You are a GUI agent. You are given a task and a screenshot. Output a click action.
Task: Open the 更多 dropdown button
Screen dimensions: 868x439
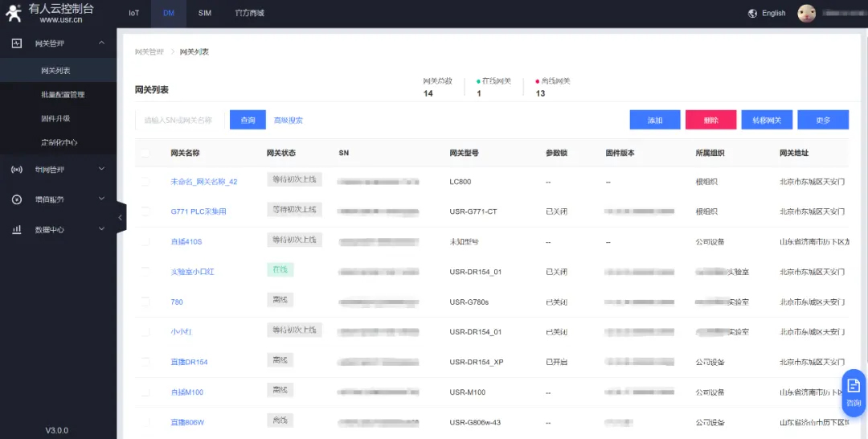tap(822, 120)
